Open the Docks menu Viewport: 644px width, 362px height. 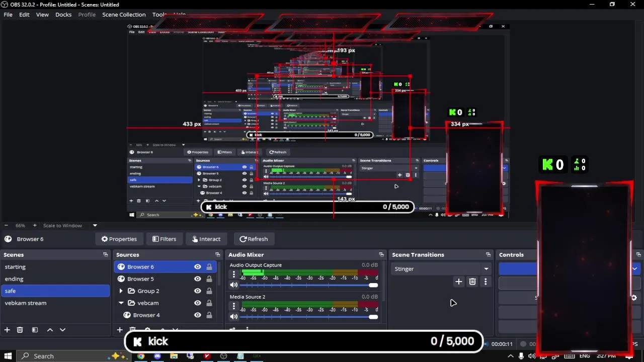click(63, 15)
